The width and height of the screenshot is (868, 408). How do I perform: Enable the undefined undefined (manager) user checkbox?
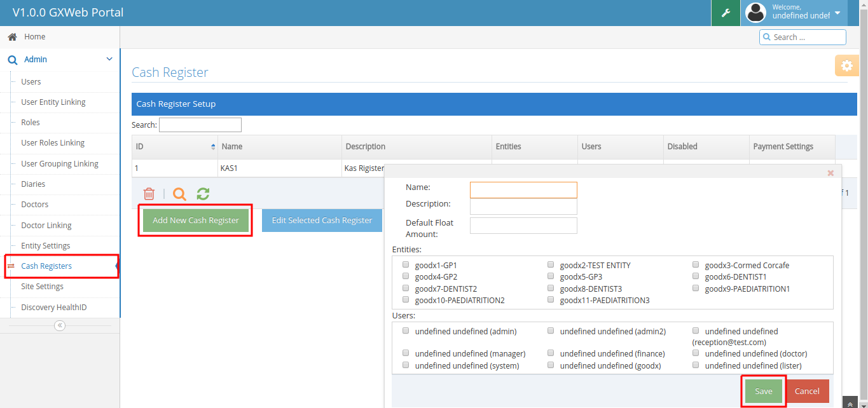point(406,353)
